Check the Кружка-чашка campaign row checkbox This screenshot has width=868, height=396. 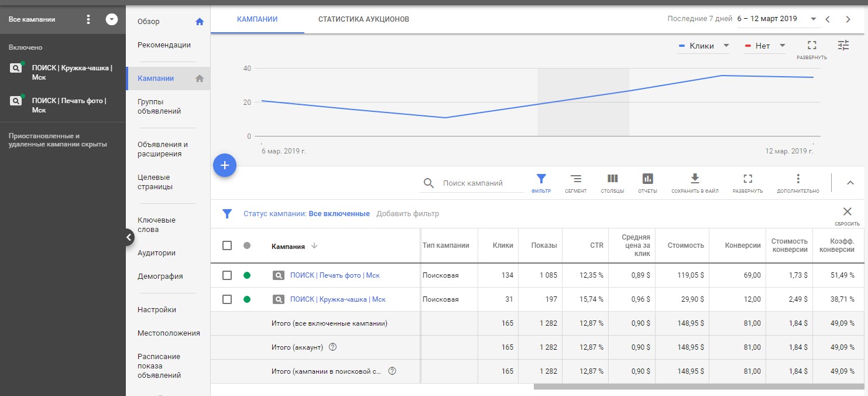coord(227,299)
